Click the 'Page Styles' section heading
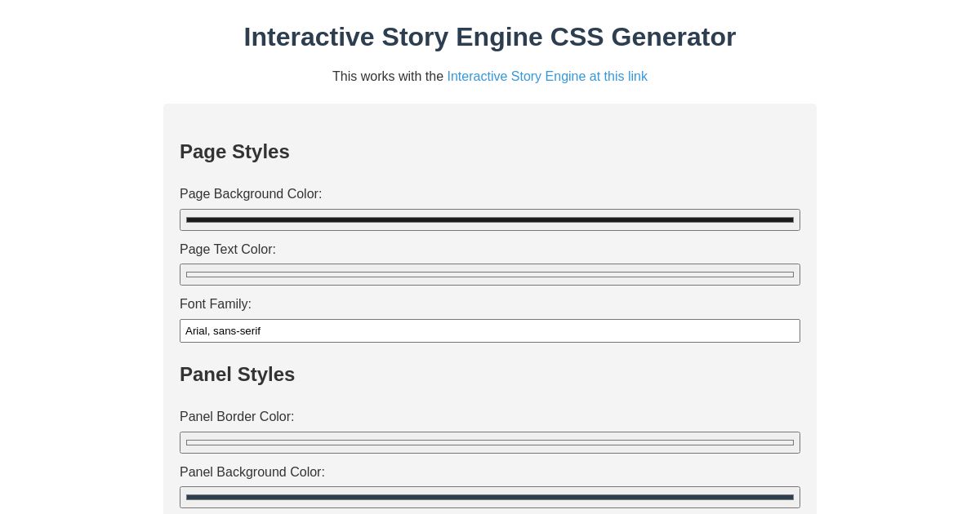The height and width of the screenshot is (514, 980). pyautogui.click(x=234, y=152)
